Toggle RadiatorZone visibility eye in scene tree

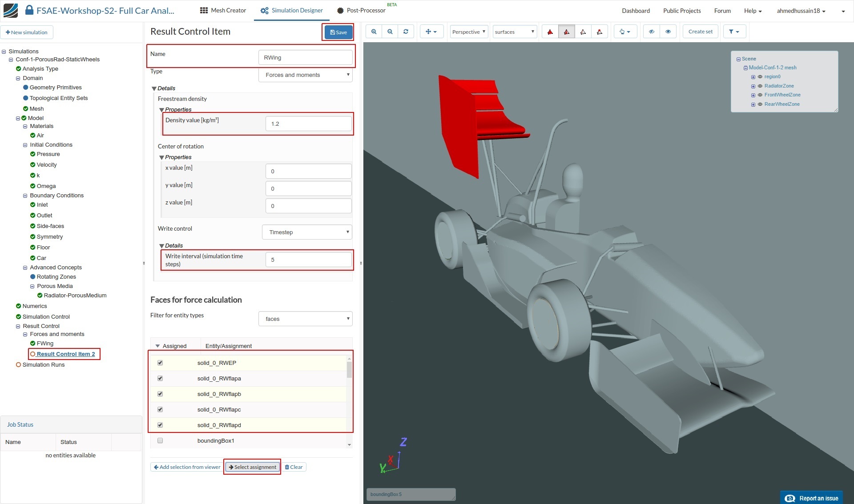760,86
